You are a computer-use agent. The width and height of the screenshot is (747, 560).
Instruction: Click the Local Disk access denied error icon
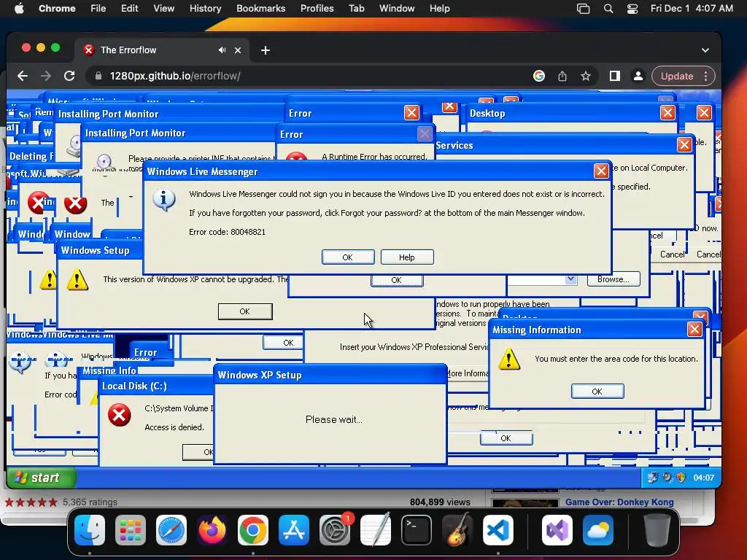pos(119,415)
